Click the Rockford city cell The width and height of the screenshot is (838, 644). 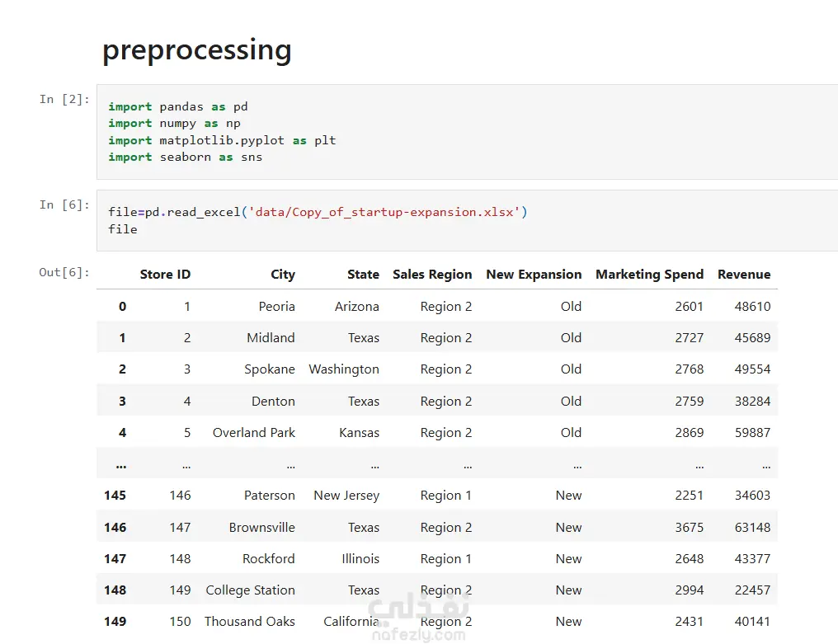(269, 558)
